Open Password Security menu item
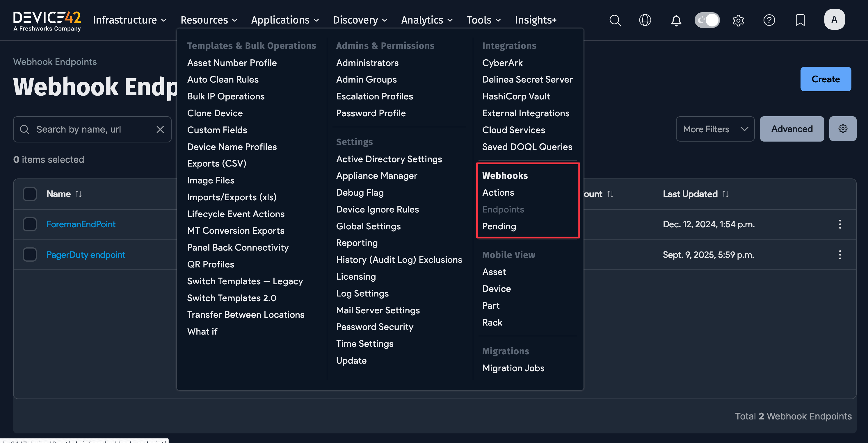The width and height of the screenshot is (868, 443). tap(375, 327)
